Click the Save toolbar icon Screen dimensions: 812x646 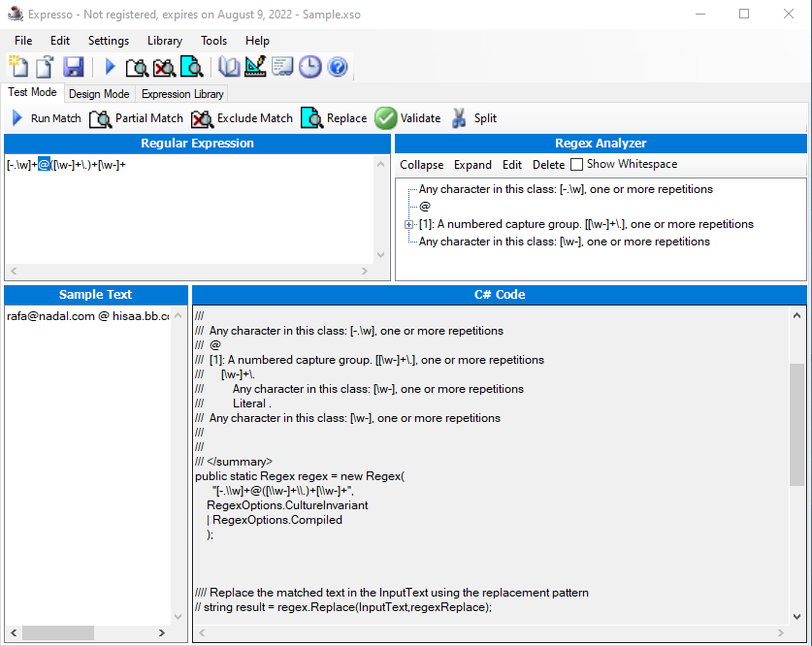[72, 66]
